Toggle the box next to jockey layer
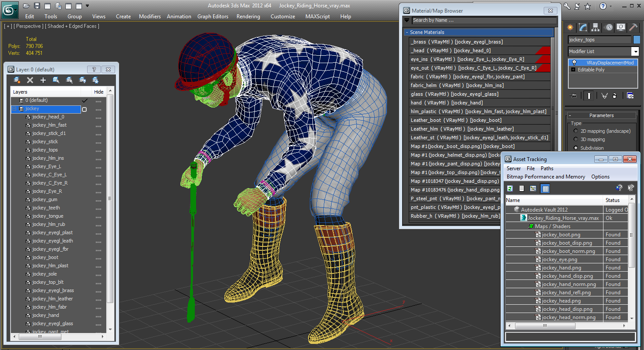The image size is (644, 350). (x=85, y=109)
